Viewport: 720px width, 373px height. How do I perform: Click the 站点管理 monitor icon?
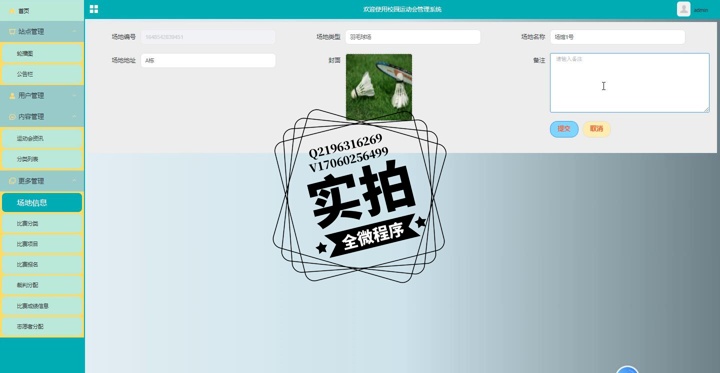[12, 32]
